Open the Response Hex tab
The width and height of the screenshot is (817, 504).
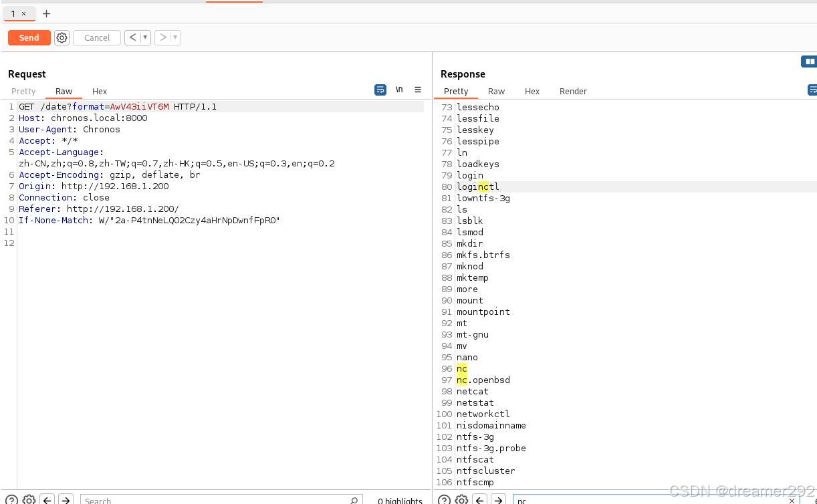[x=532, y=92]
